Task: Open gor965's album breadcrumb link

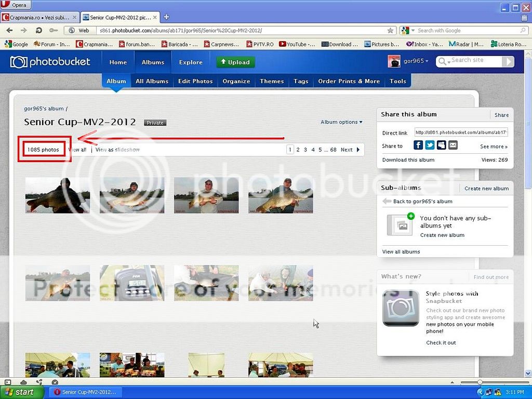Action: 44,109
